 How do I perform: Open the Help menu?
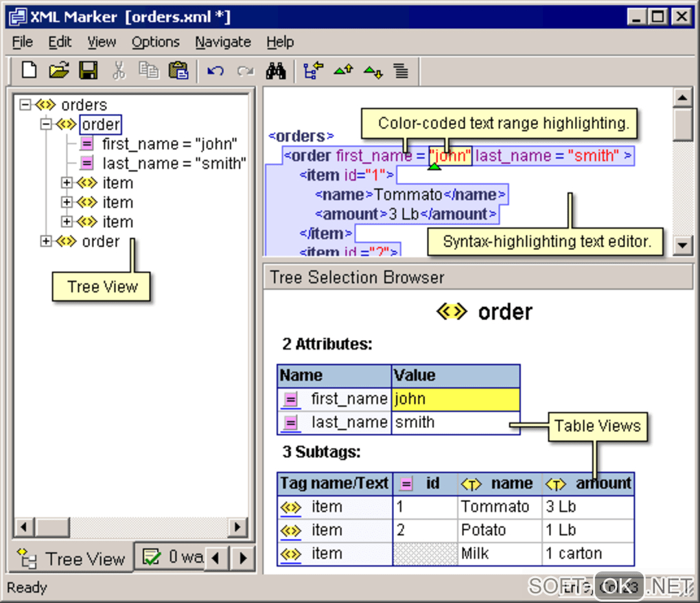pos(281,42)
